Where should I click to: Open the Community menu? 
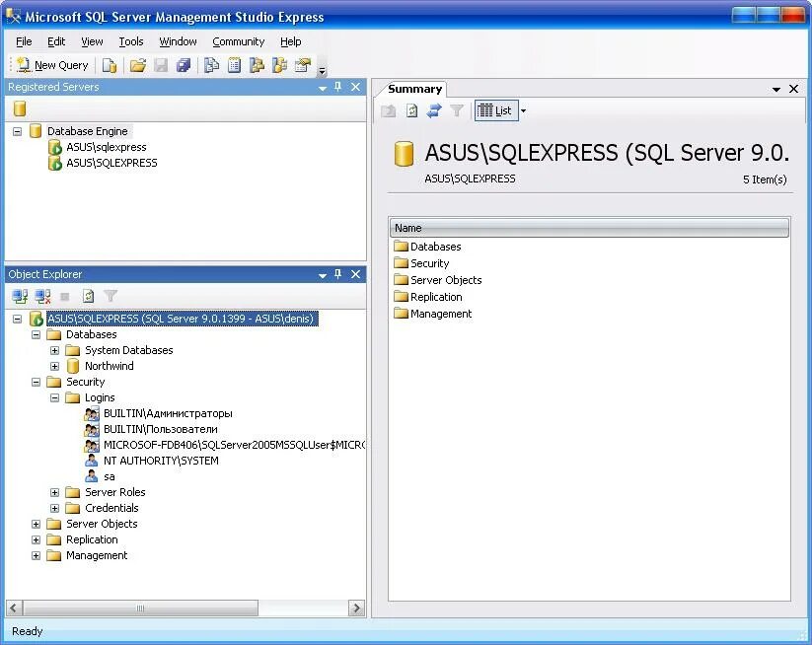pos(238,41)
